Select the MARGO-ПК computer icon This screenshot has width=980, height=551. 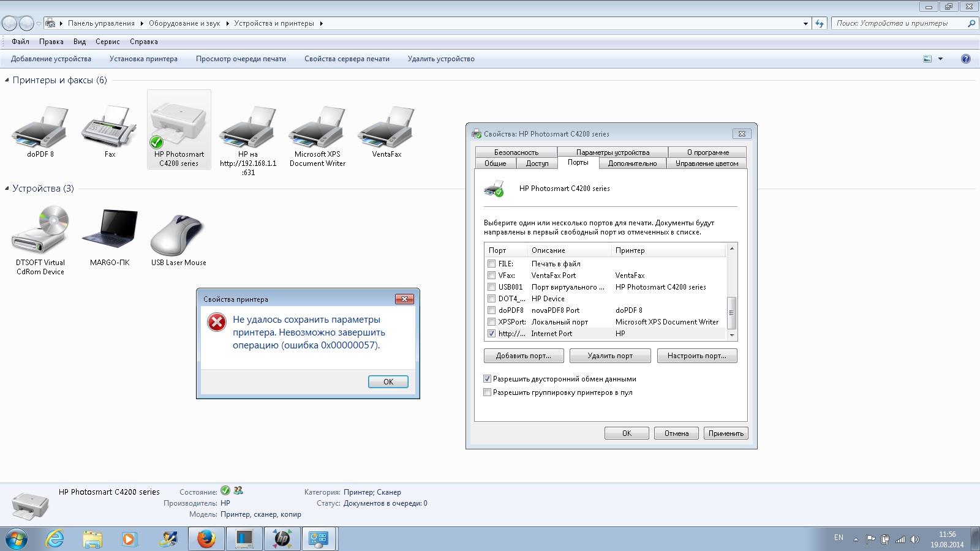[110, 238]
